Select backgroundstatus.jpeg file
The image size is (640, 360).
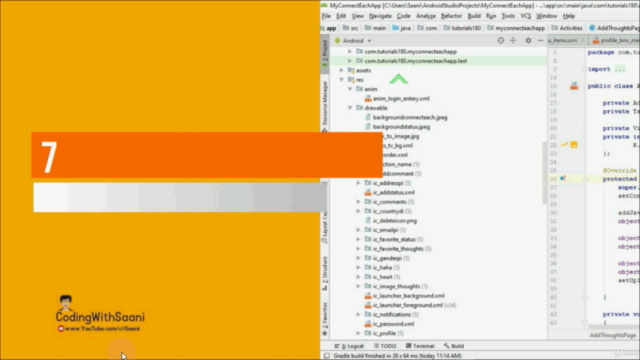point(401,127)
